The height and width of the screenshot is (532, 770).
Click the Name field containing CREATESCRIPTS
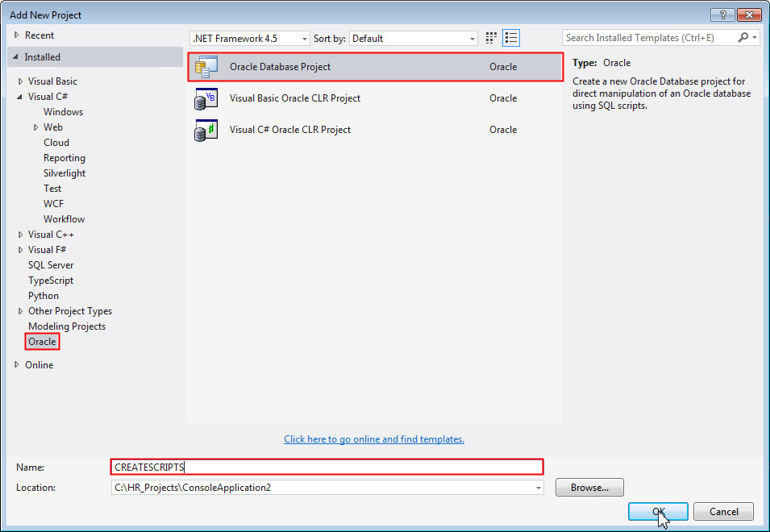click(323, 467)
